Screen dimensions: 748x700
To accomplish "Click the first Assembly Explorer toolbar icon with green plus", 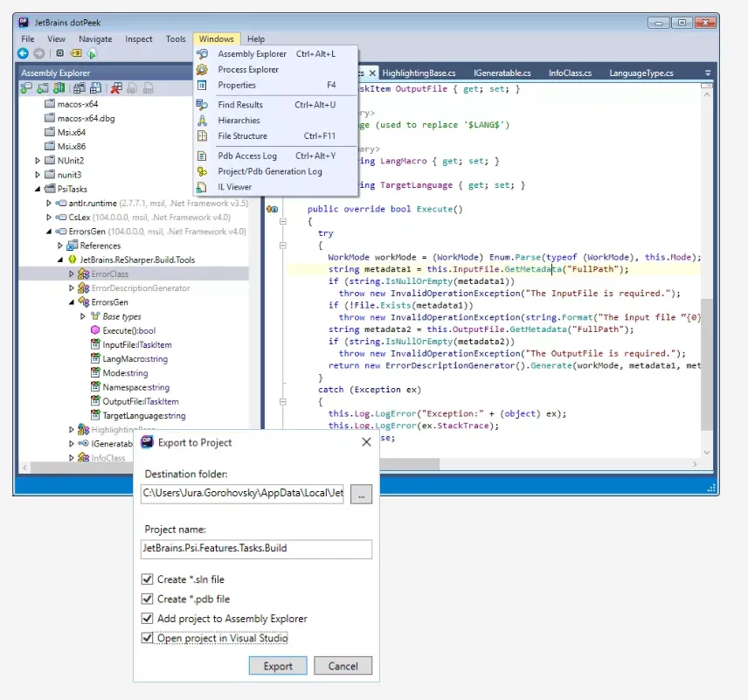I will (x=26, y=87).
